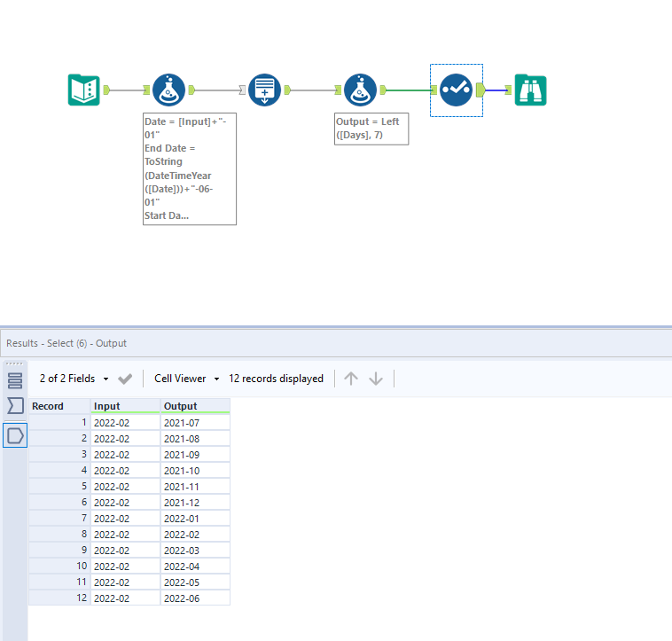Show input anchor data in Results sidebar
This screenshot has height=641, width=672.
coord(15,407)
